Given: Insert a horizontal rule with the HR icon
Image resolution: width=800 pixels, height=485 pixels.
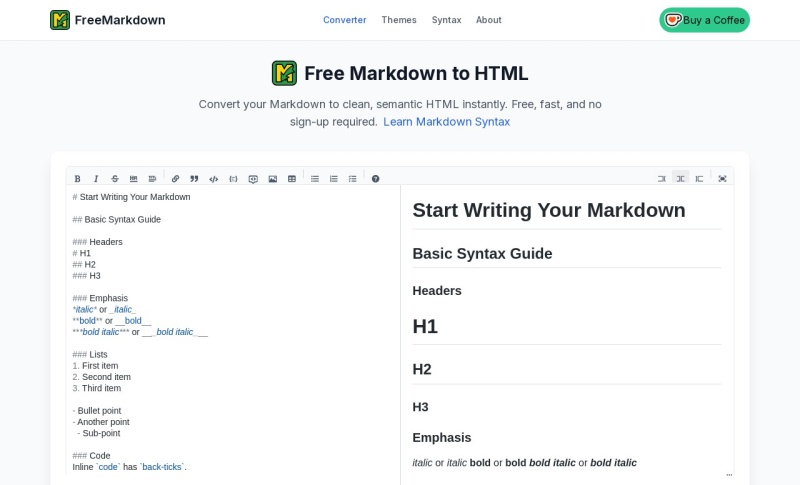Looking at the screenshot, I should click(134, 178).
